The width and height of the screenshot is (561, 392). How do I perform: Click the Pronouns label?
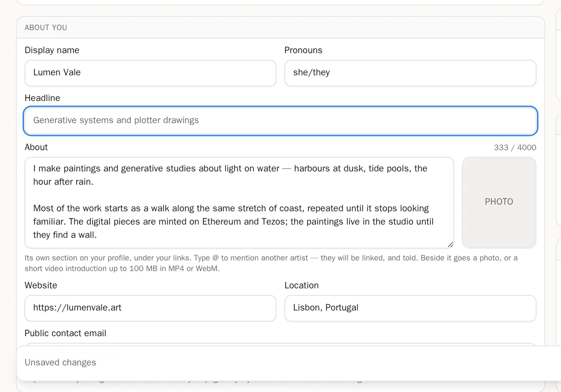pos(304,50)
